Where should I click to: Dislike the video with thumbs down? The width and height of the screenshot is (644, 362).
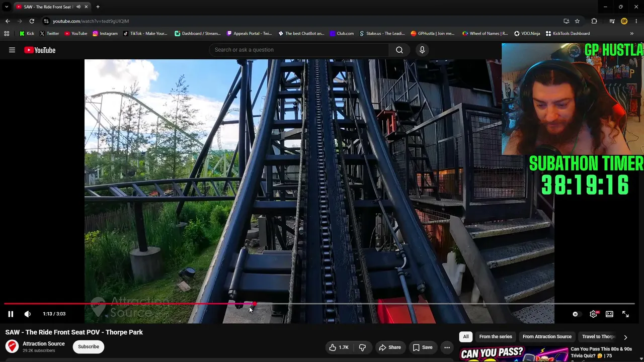coord(362,347)
